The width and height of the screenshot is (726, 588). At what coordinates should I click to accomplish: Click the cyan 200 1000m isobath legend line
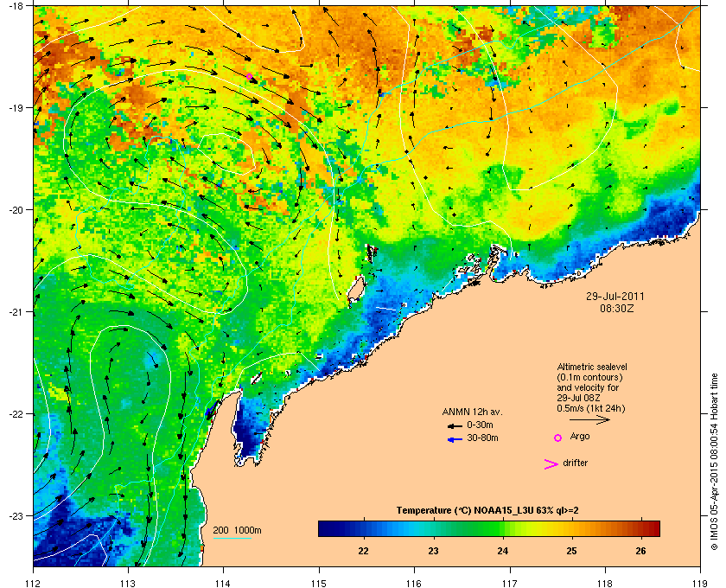232,539
